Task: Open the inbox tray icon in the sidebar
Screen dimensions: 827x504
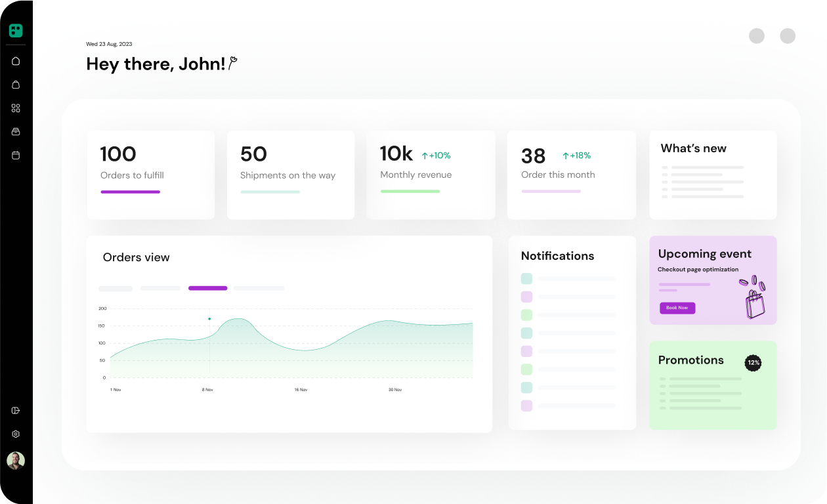Action: tap(16, 132)
